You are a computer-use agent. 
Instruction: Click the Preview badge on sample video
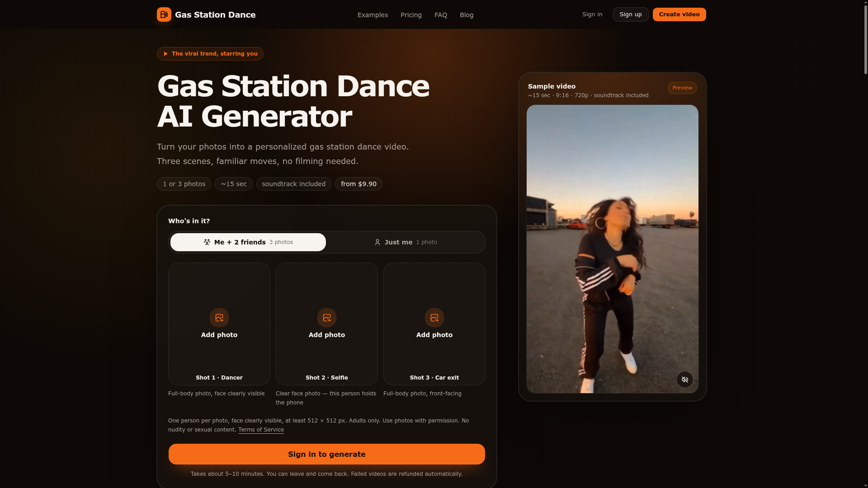pyautogui.click(x=682, y=88)
